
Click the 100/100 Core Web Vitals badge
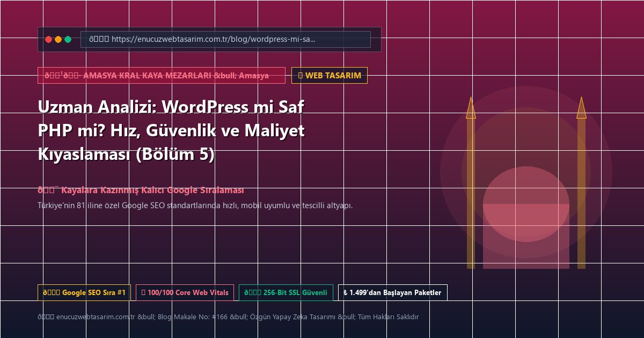(x=185, y=292)
